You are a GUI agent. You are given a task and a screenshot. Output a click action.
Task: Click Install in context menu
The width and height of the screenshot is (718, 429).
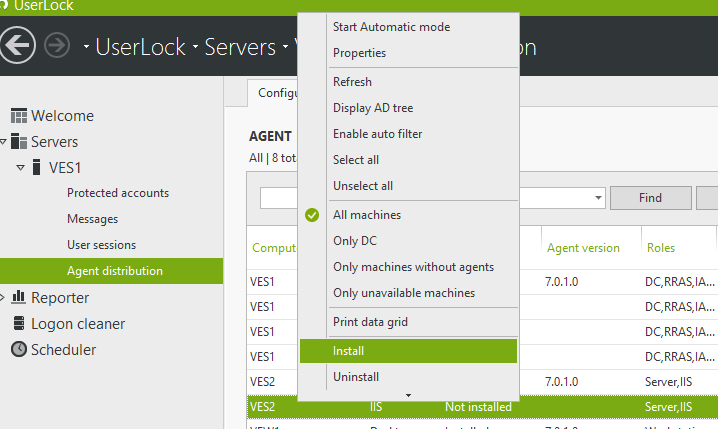[408, 351]
